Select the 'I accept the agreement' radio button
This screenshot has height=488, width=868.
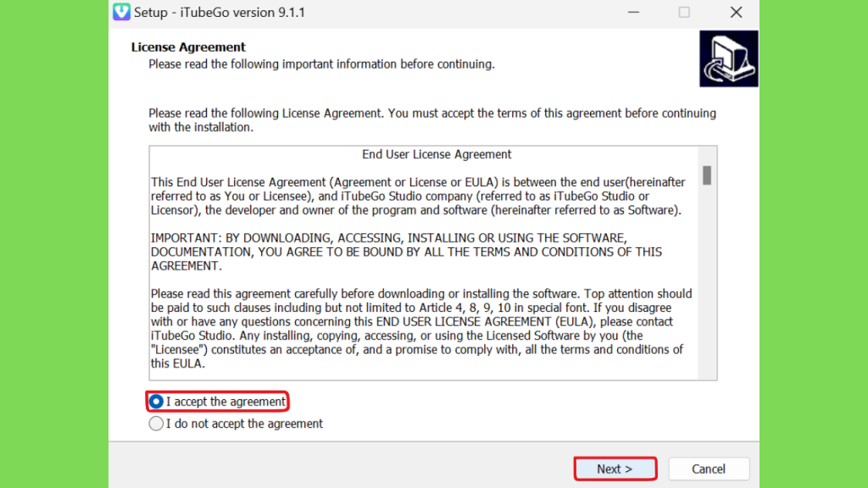pyautogui.click(x=156, y=402)
